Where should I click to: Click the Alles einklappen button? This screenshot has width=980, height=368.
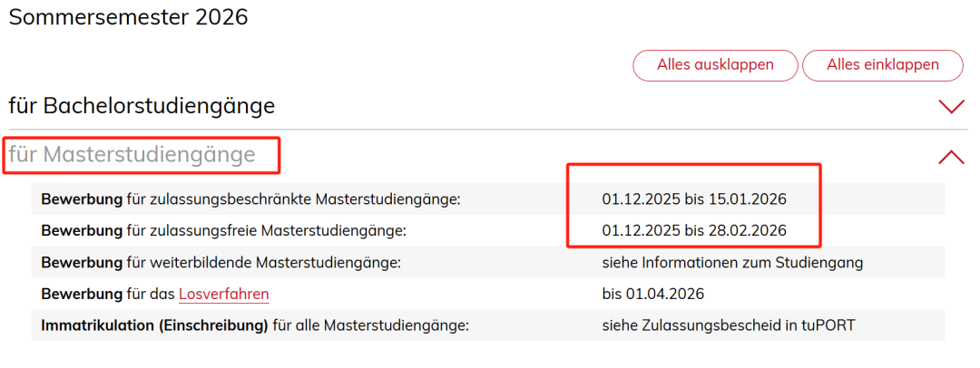coord(882,65)
